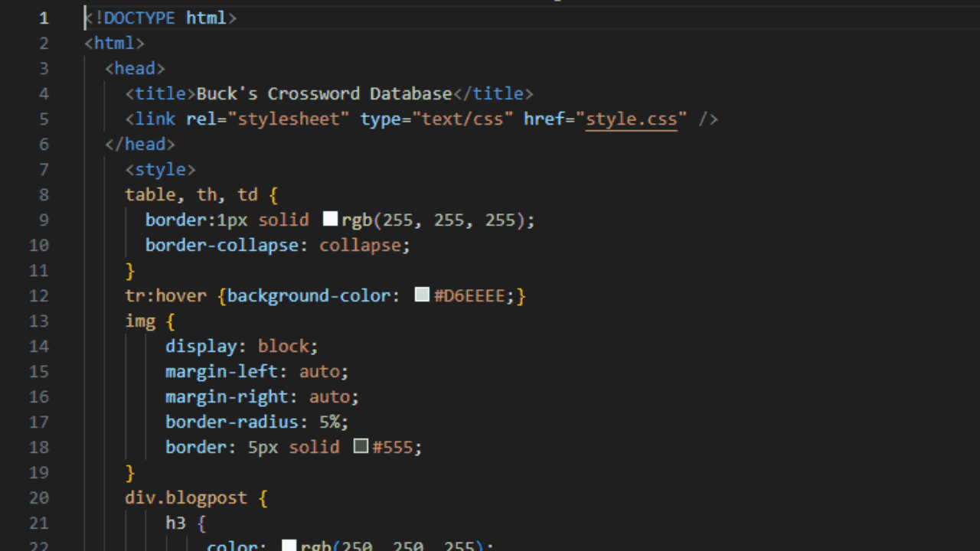Follow the underlined style.css link
The width and height of the screenshot is (980, 551).
[x=631, y=119]
